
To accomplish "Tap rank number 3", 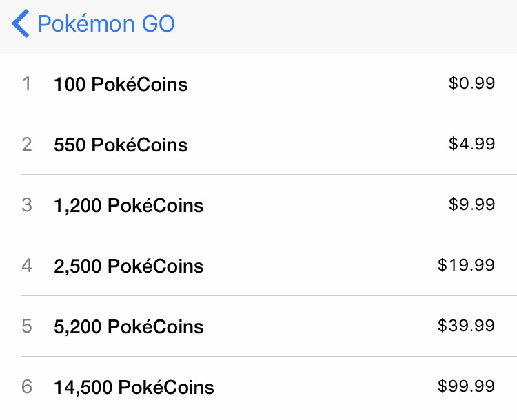I will 27,205.
